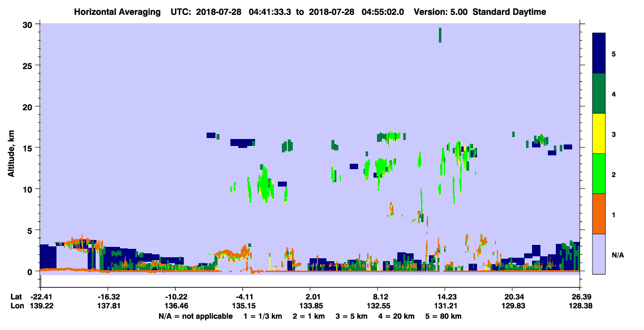Click latitude value -16.32
This screenshot has width=644, height=330.
point(107,297)
